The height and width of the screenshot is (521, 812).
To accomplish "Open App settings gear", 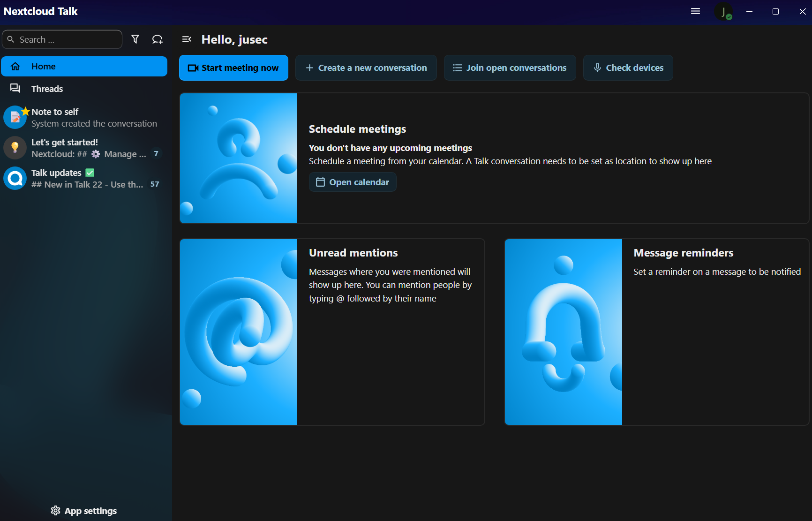I will tap(84, 511).
